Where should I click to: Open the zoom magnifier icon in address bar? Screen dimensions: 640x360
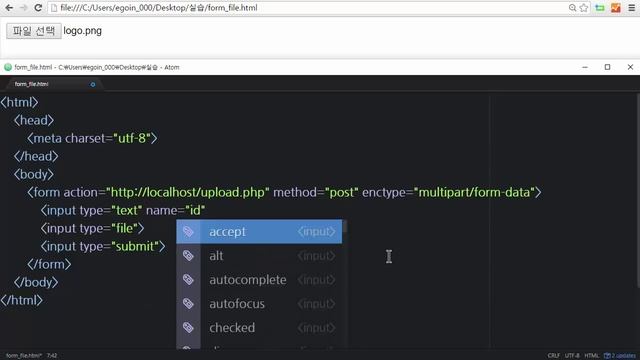572,8
